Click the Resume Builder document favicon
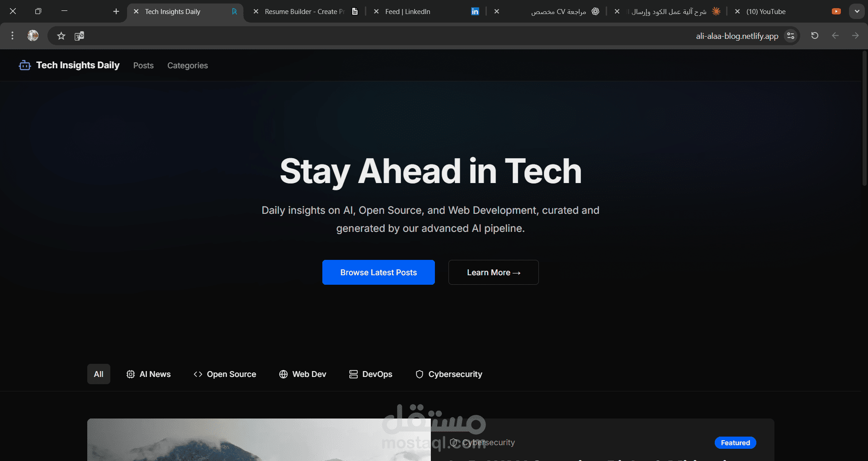The width and height of the screenshot is (868, 461). [355, 12]
